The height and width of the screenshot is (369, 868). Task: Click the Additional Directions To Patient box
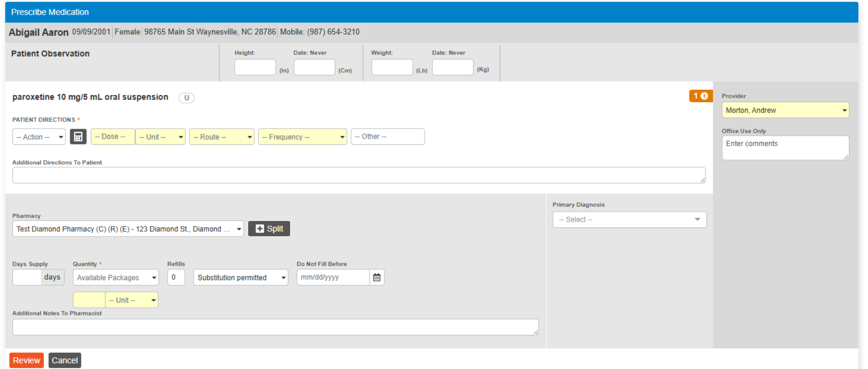click(x=359, y=175)
